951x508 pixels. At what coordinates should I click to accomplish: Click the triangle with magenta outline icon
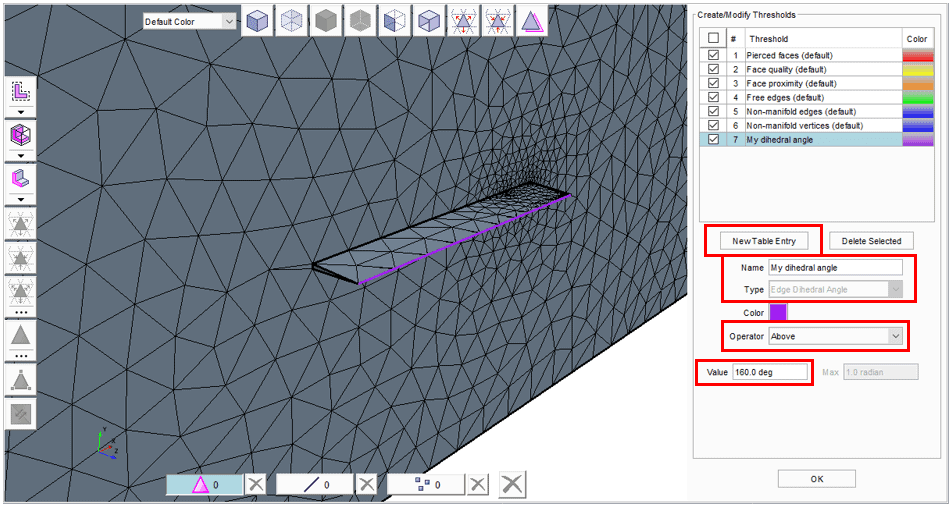coord(532,22)
